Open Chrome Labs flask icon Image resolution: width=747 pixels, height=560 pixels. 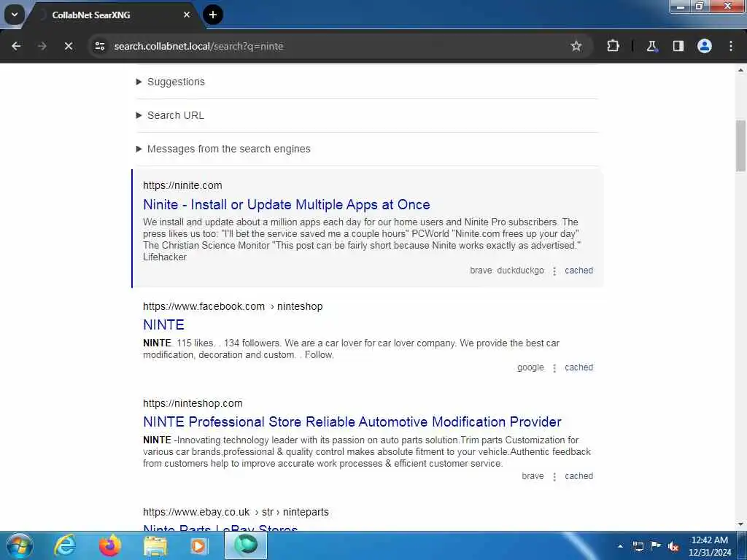pos(651,46)
